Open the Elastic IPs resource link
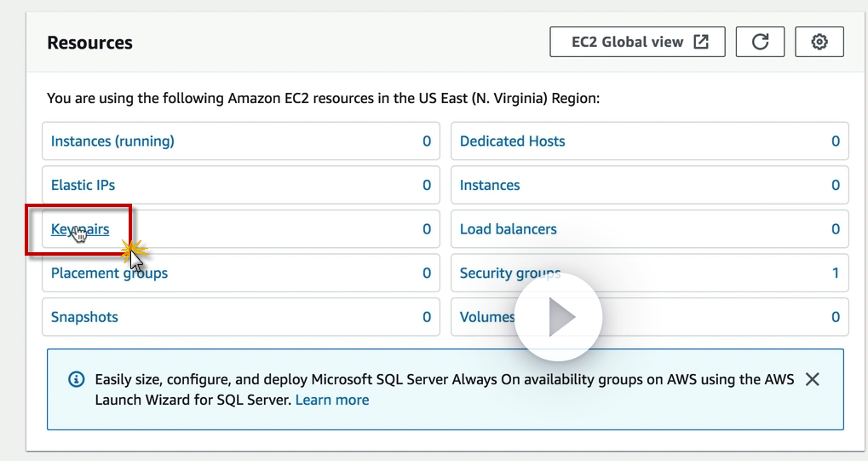868x461 pixels. click(83, 185)
